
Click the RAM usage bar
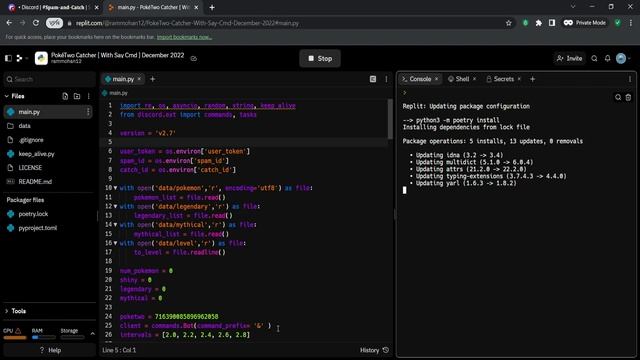[x=44, y=338]
